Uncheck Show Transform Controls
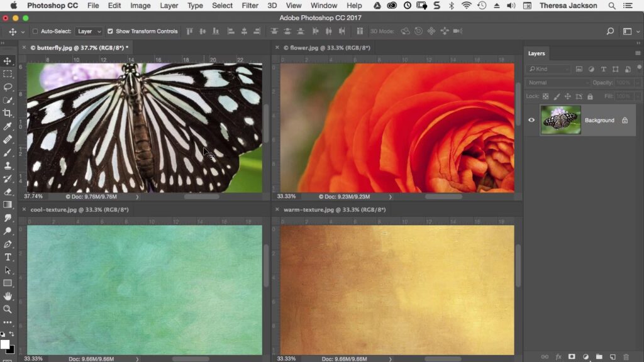 pos(110,31)
